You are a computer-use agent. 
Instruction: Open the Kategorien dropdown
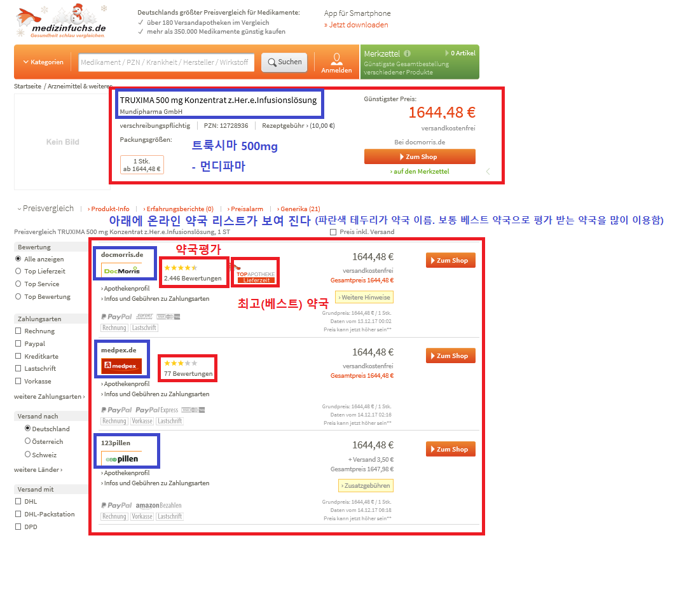[43, 62]
